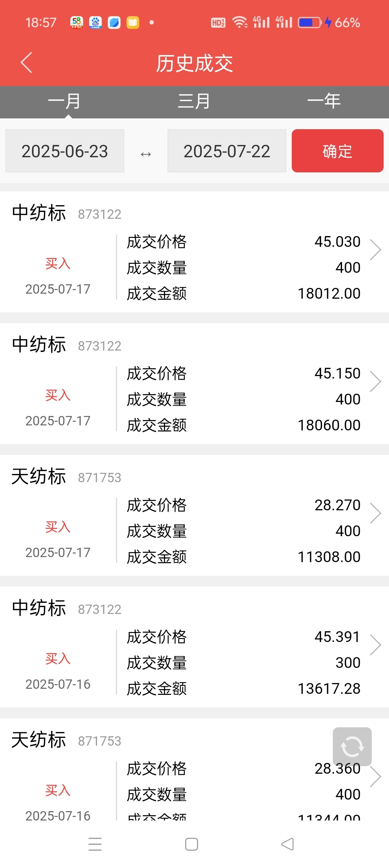Screen dimensions: 389x868
Task: Tap the 确定 confirm button
Action: click(x=337, y=151)
